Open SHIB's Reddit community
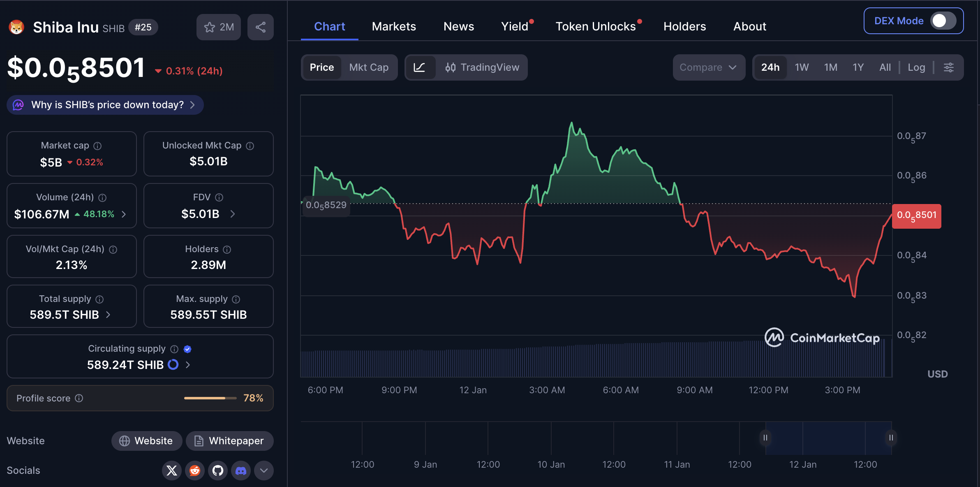This screenshot has height=487, width=980. click(195, 471)
